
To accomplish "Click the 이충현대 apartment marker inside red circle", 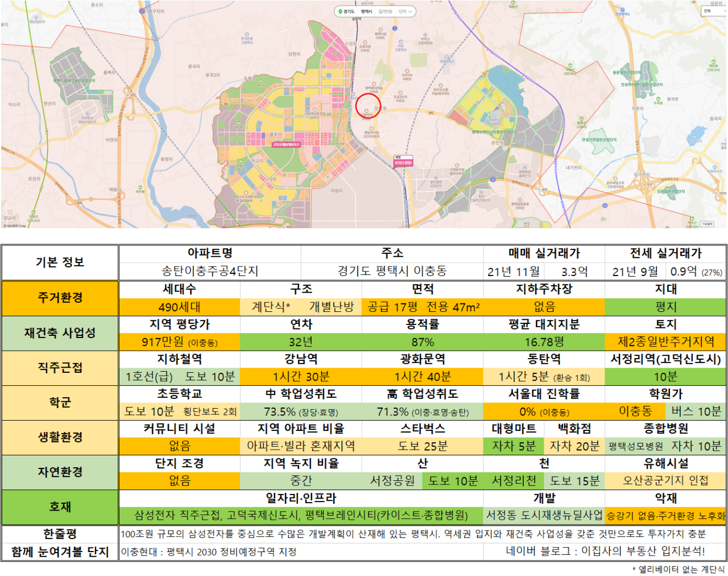I will [x=366, y=110].
